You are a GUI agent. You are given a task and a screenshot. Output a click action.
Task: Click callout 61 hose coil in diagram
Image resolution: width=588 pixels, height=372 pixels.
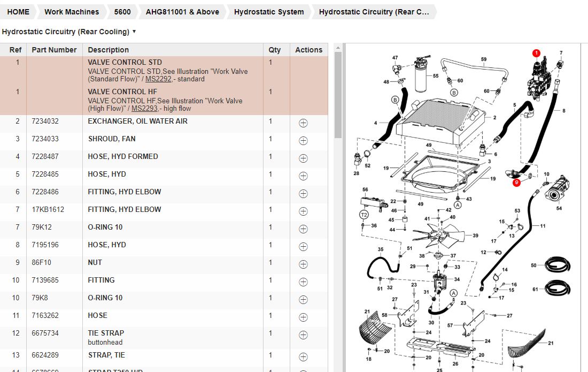tap(535, 289)
